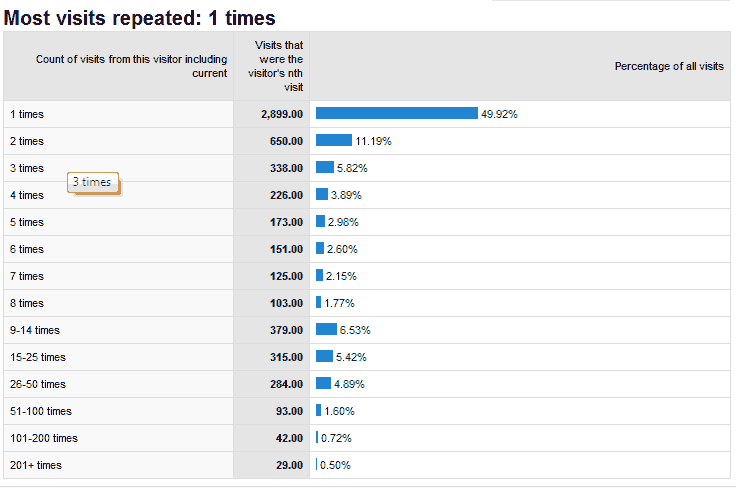Click the 'Percentage of all visits' column header
The width and height of the screenshot is (736, 488).
pos(669,66)
